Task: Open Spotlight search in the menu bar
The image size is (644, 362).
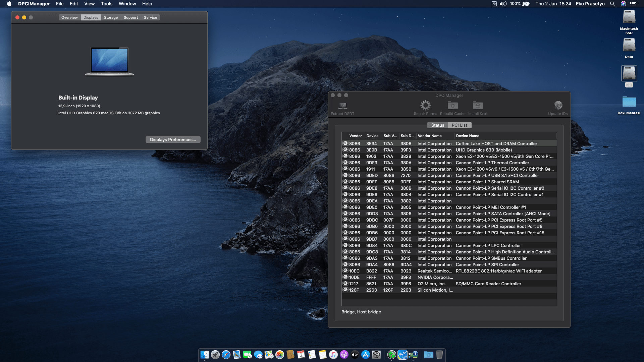Action: click(612, 4)
